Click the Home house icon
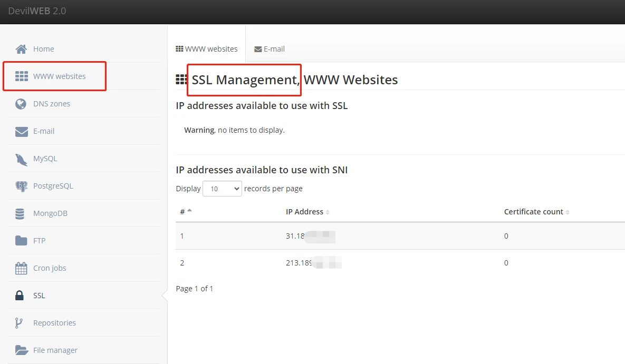The height and width of the screenshot is (364, 625). [21, 49]
